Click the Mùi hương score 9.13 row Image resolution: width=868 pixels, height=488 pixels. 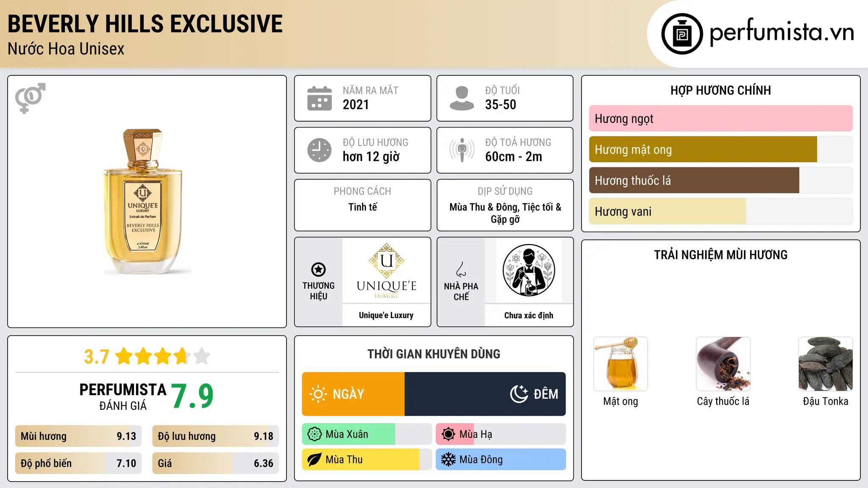click(78, 436)
